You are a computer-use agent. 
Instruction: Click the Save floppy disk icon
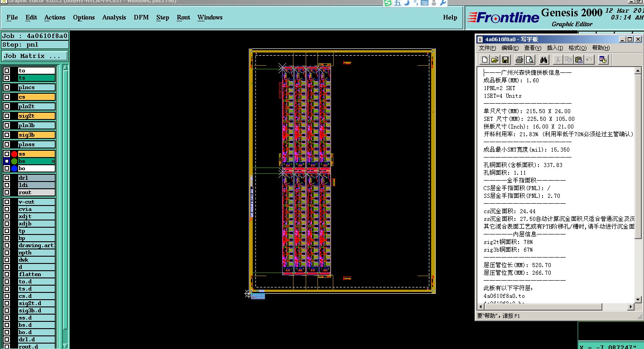click(505, 60)
